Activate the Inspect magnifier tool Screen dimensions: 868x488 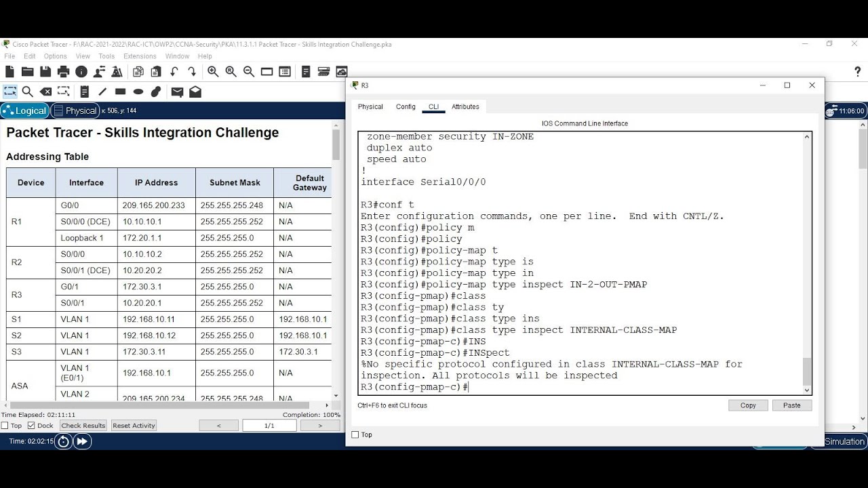pyautogui.click(x=28, y=91)
